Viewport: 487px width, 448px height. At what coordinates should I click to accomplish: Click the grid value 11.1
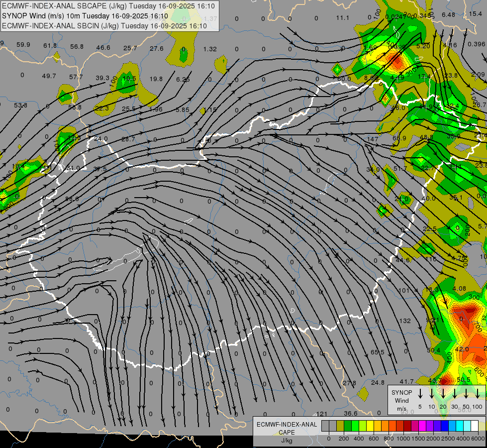pos(343,18)
